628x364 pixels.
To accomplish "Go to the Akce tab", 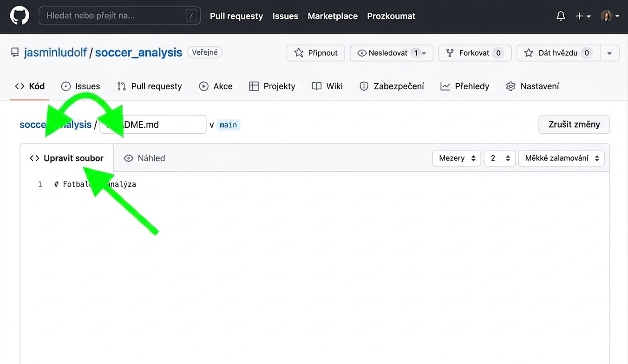I will [216, 86].
